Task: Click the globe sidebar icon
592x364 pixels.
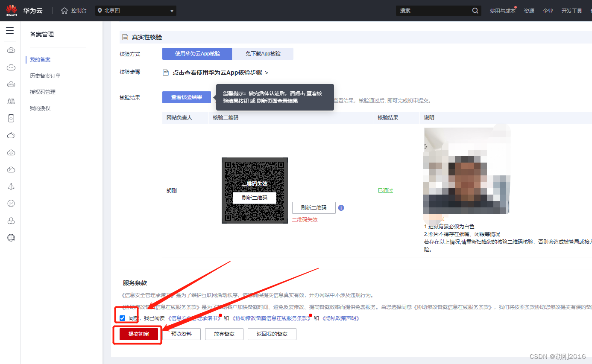Action: click(12, 238)
